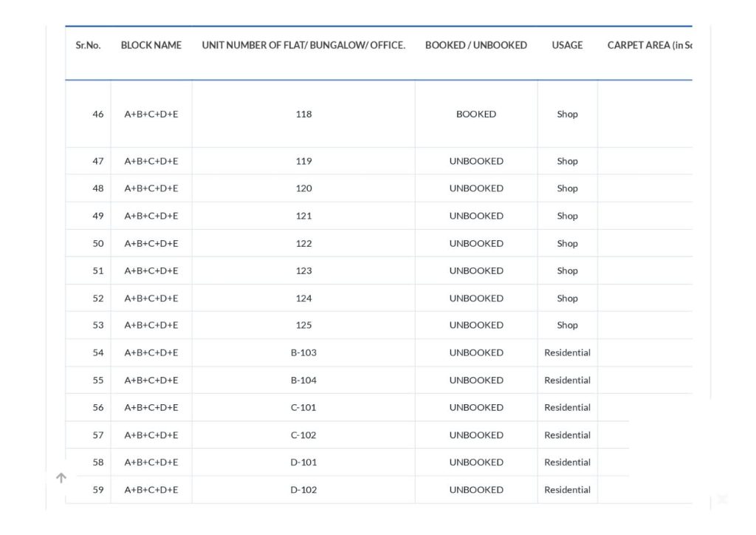The width and height of the screenshot is (756, 535).
Task: Click unit number 122 cell
Action: click(303, 243)
